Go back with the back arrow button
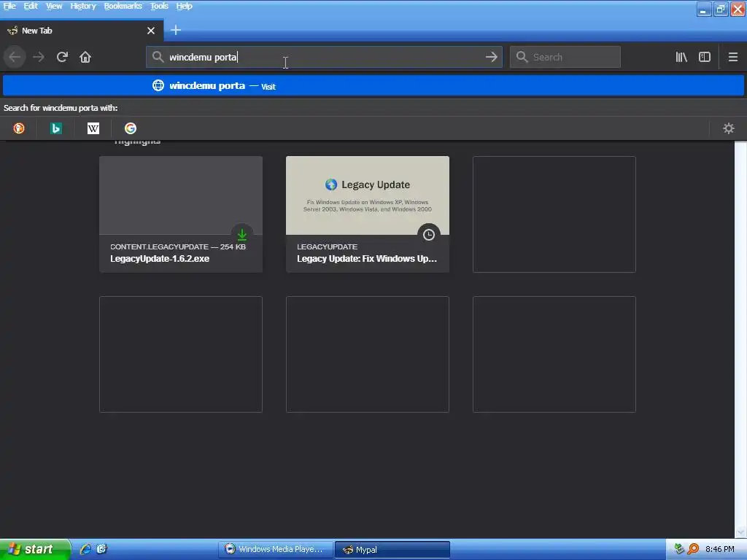Image resolution: width=747 pixels, height=560 pixels. point(15,57)
